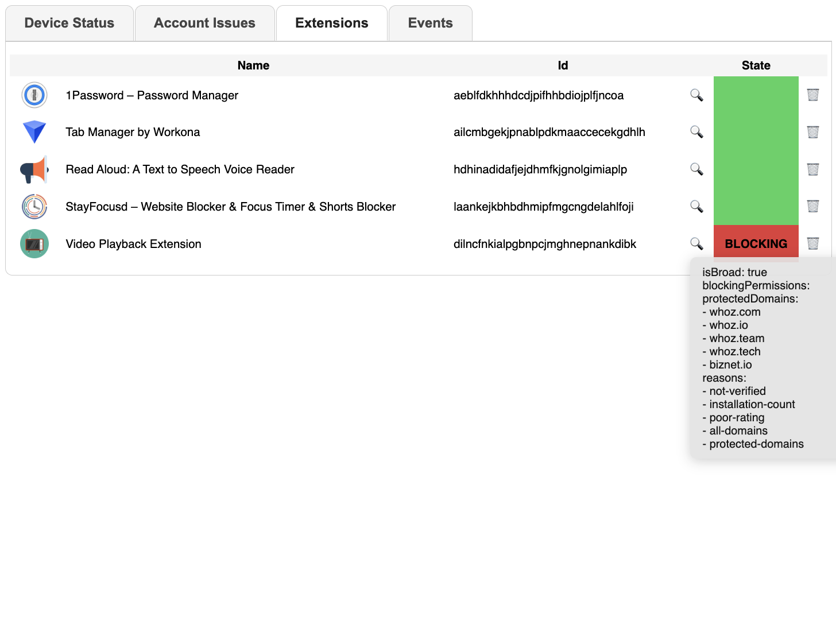The image size is (836, 644).
Task: Click the Tab Manager by Workona icon
Action: coord(34,132)
